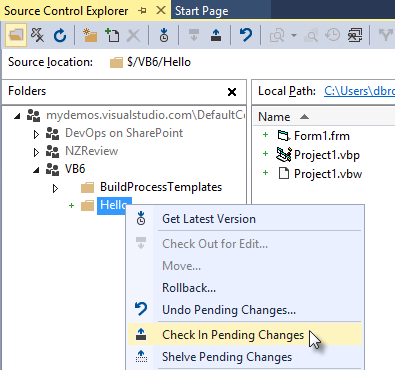Expand the BuildProcessTemplates folder
This screenshot has height=370, width=395.
tap(55, 188)
